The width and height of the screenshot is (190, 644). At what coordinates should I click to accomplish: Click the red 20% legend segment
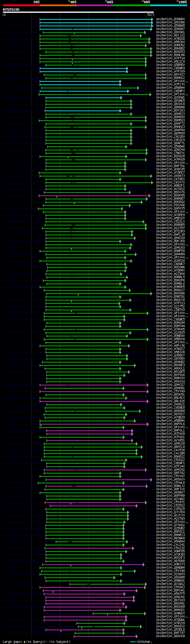tap(21, 5)
